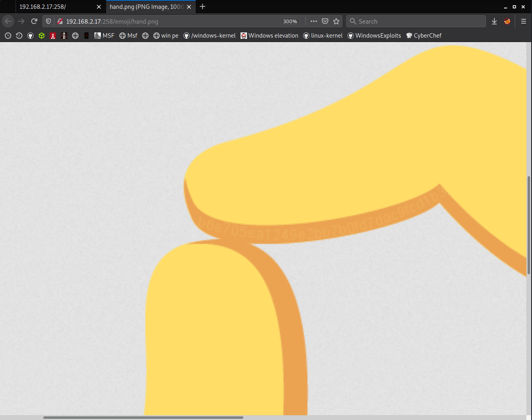Image resolution: width=532 pixels, height=420 pixels.
Task: Open the Windows elevation bookmark
Action: coord(269,36)
